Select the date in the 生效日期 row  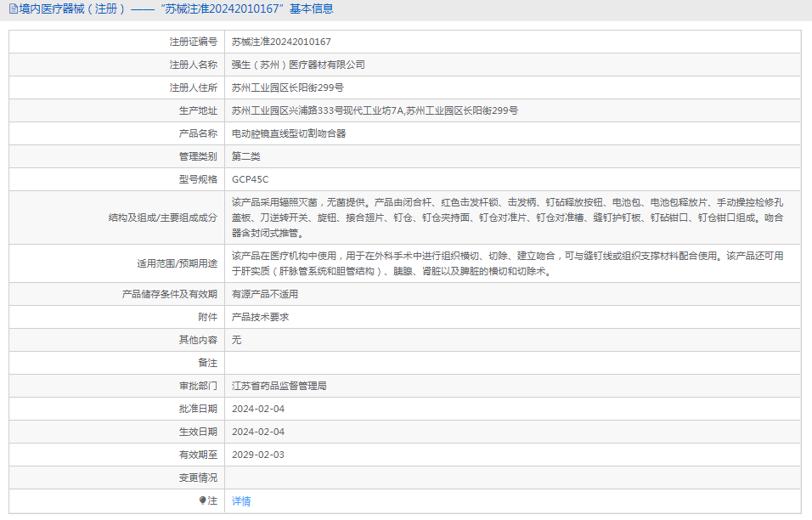[x=258, y=432]
